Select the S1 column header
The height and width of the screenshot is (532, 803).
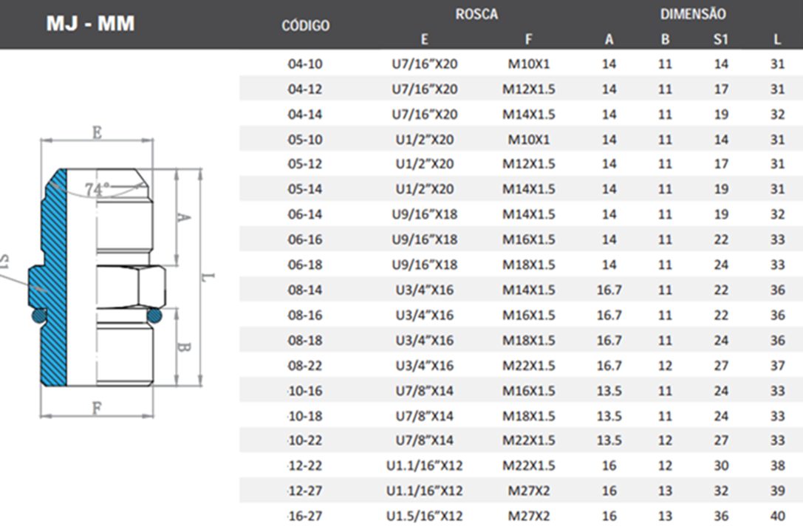(x=721, y=40)
